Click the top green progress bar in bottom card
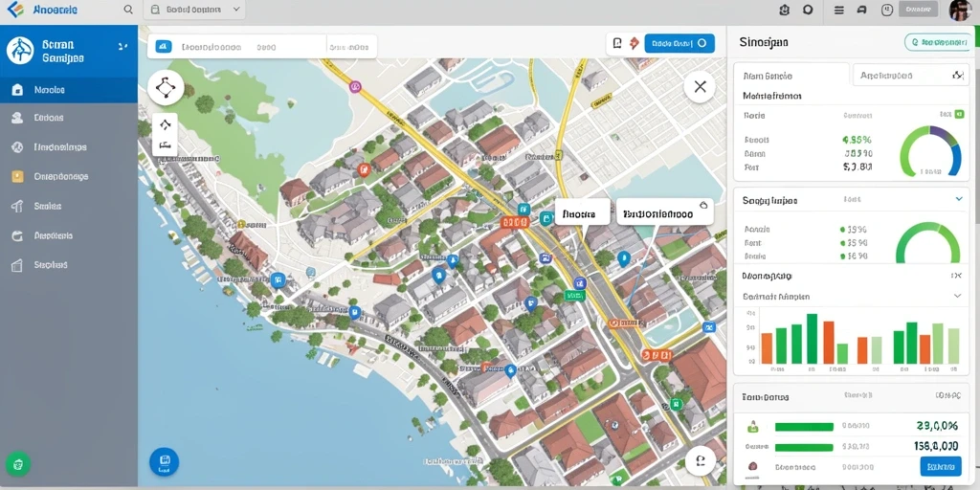 [804, 427]
